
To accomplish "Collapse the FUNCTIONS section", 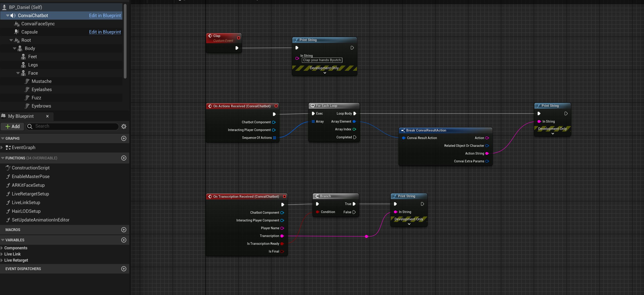I will click(3, 158).
